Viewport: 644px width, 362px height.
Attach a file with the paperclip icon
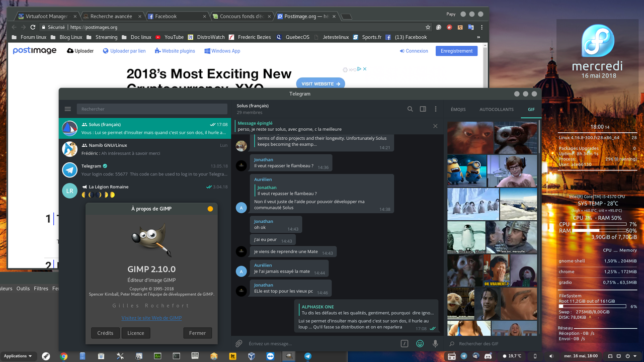[239, 344]
